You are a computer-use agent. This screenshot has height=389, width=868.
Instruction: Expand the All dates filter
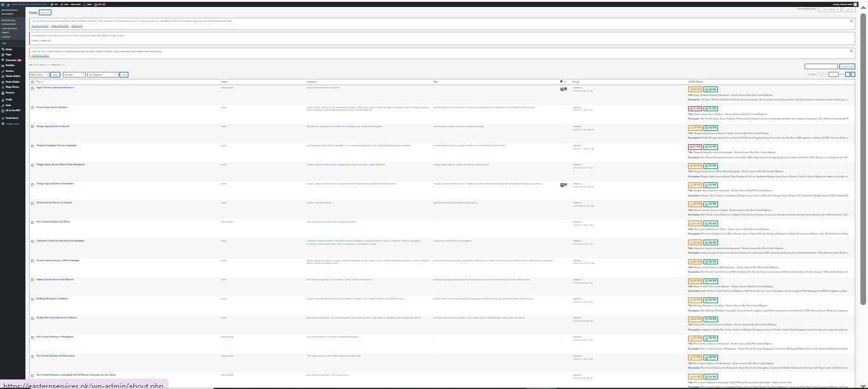pos(74,75)
